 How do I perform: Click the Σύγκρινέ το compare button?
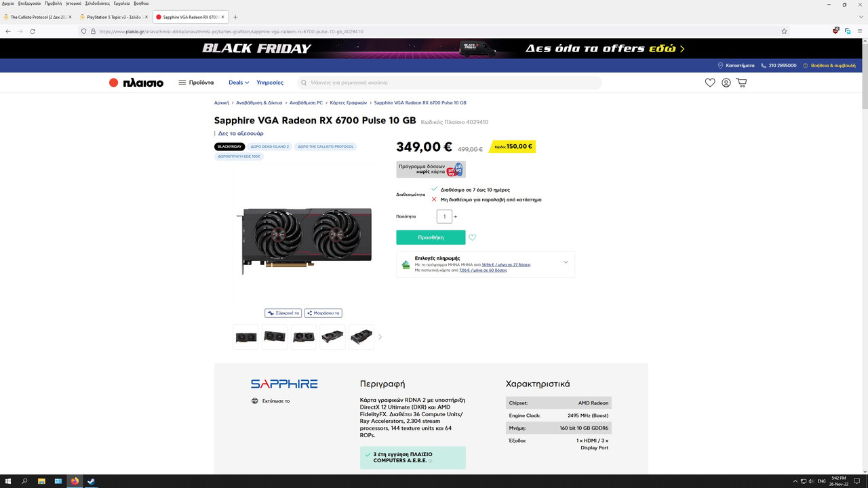point(283,313)
